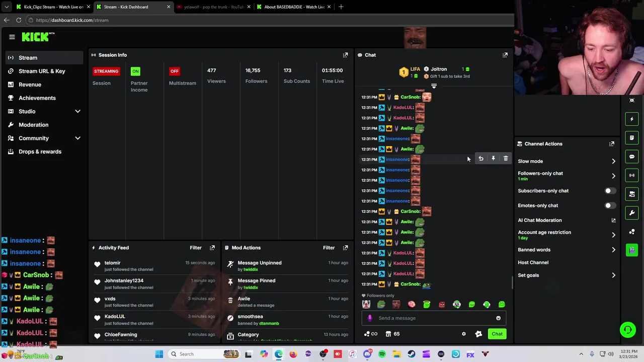Screen dimensions: 644x362
Task: Open a new browser tab
Action: click(341, 7)
